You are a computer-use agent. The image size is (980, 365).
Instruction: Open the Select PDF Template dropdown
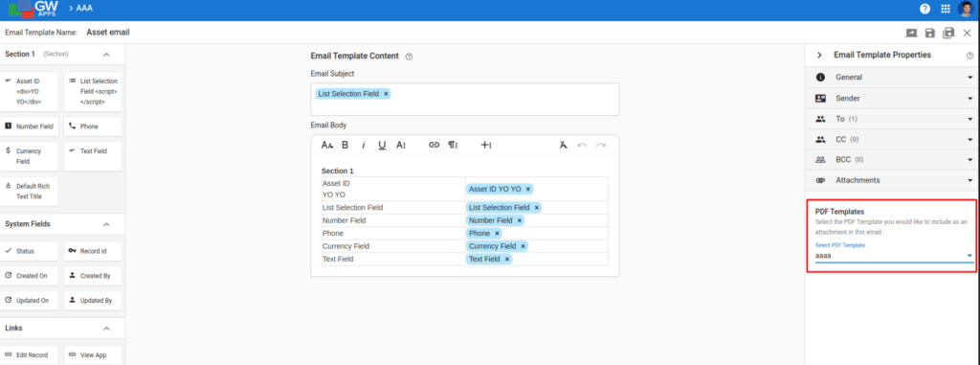(895, 256)
